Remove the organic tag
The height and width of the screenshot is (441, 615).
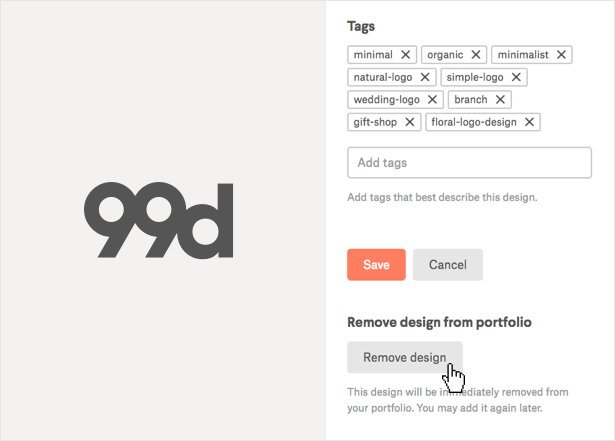(476, 55)
